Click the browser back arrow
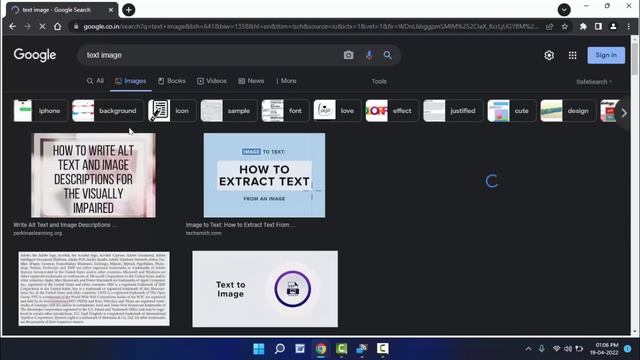This screenshot has width=640, height=360. 12,27
